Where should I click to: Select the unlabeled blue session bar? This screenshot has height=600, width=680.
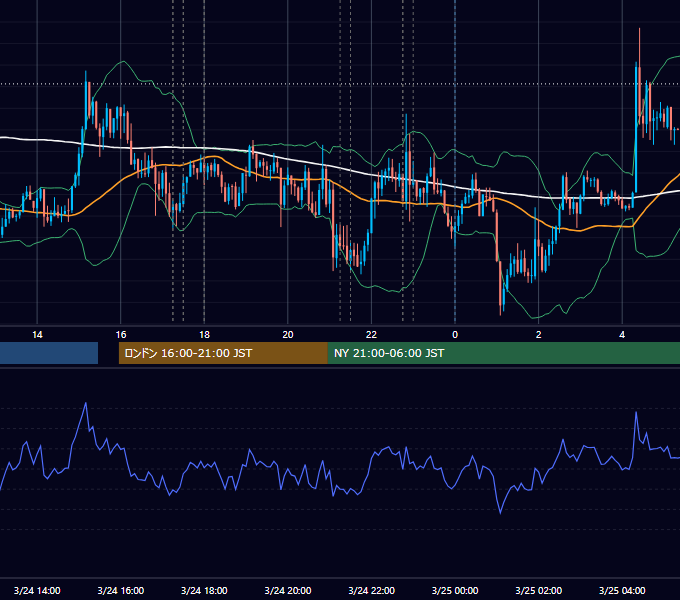coord(49,353)
